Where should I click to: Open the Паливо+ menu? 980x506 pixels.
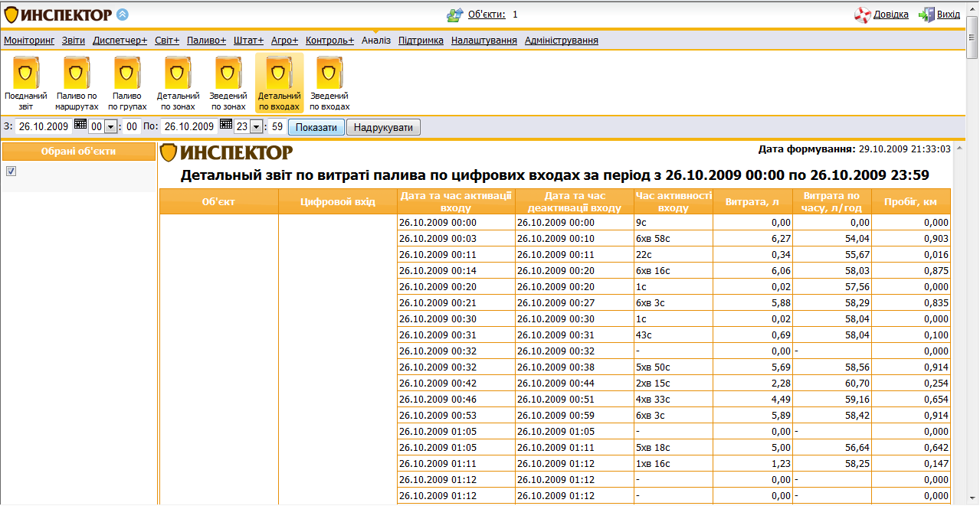pos(207,41)
